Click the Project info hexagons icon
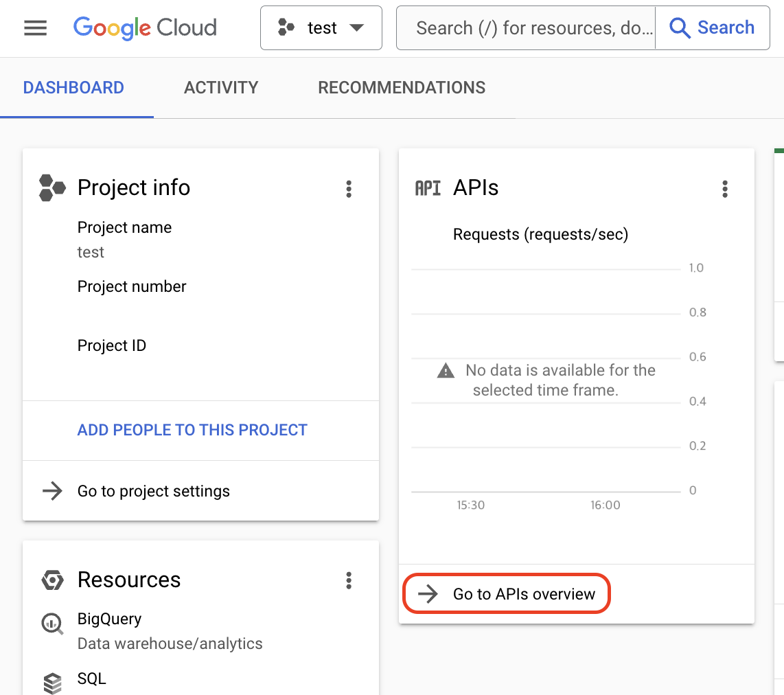The width and height of the screenshot is (784, 695). point(52,187)
